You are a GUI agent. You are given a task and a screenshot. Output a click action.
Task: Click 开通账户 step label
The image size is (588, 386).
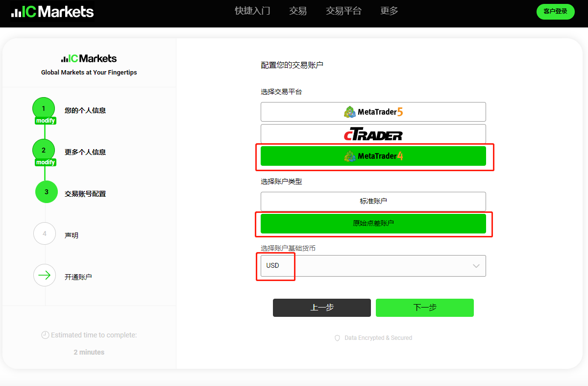78,277
